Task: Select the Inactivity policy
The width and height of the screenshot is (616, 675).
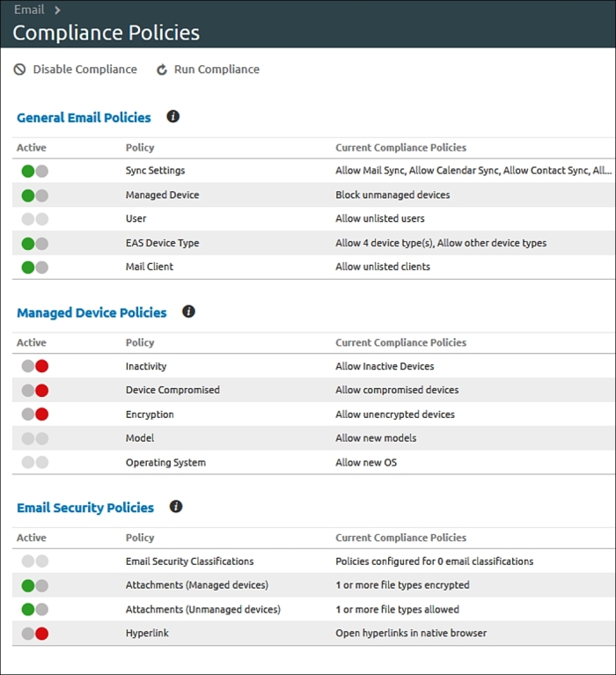Action: point(146,366)
